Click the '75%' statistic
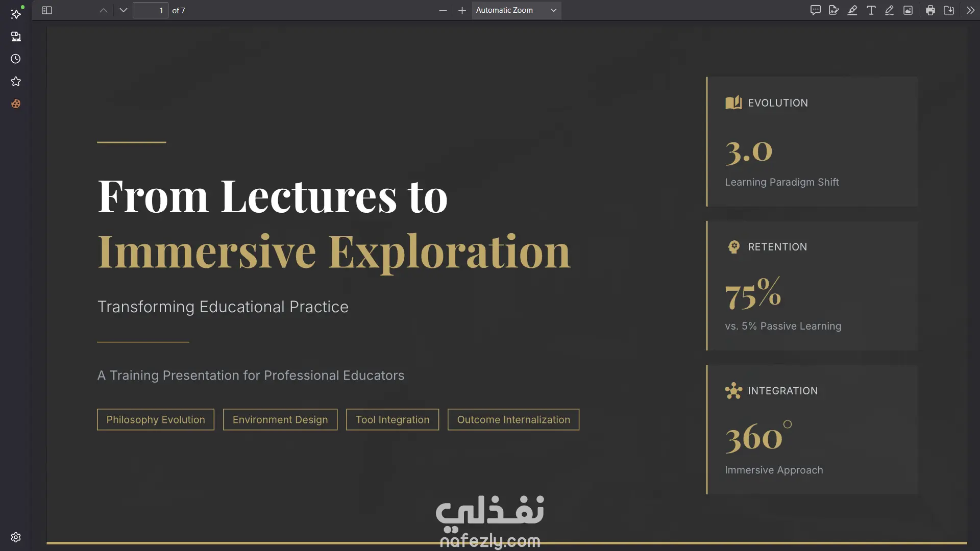980x551 pixels. point(753,293)
